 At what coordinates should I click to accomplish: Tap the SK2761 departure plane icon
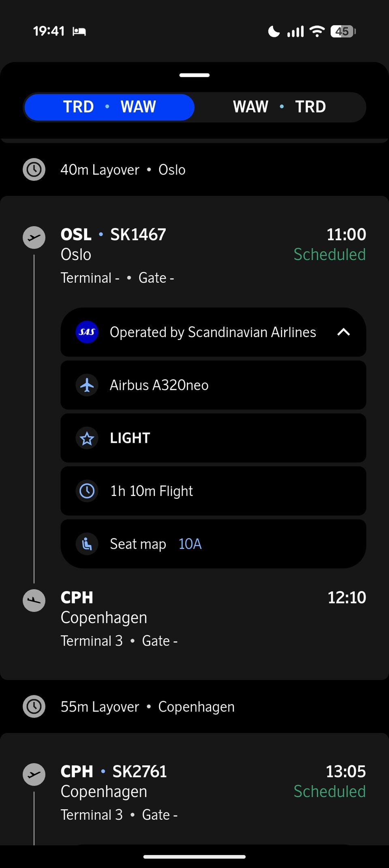pos(34,774)
